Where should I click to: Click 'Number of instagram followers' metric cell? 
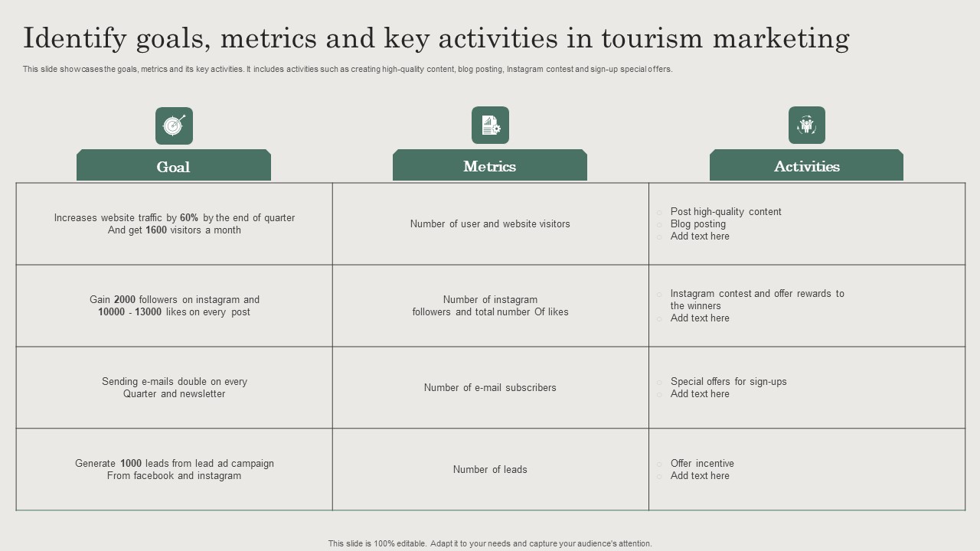(490, 306)
